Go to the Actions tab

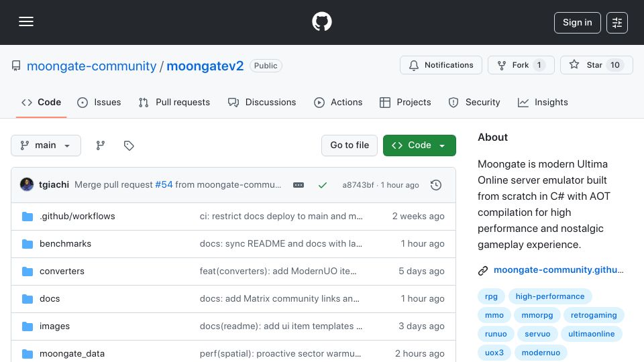338,102
